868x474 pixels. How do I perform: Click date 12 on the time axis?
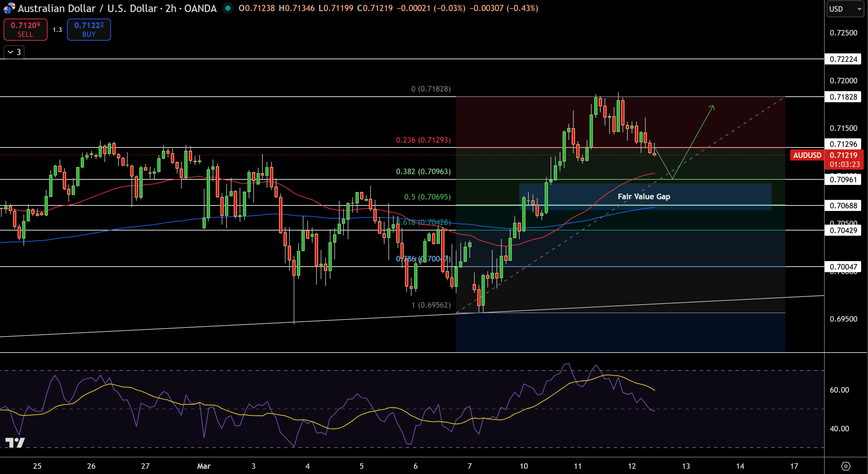pyautogui.click(x=632, y=466)
